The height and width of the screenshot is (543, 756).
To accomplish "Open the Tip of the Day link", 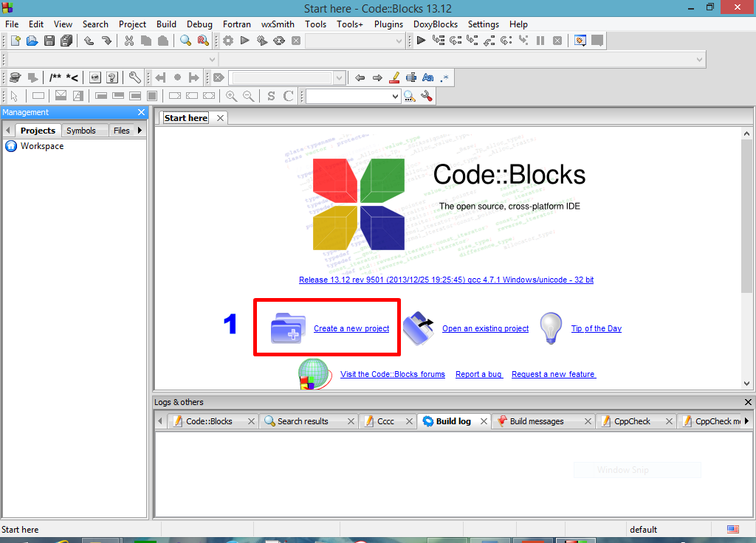I will (x=597, y=328).
